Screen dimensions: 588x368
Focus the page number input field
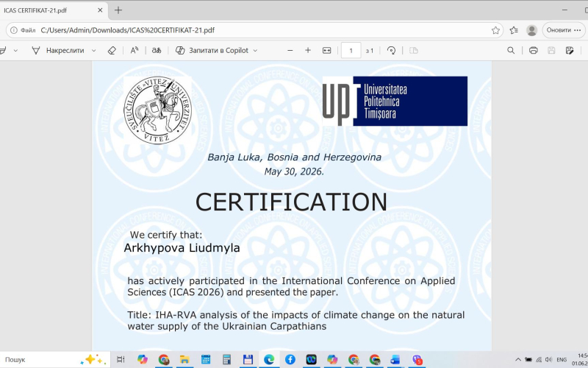[x=351, y=50]
